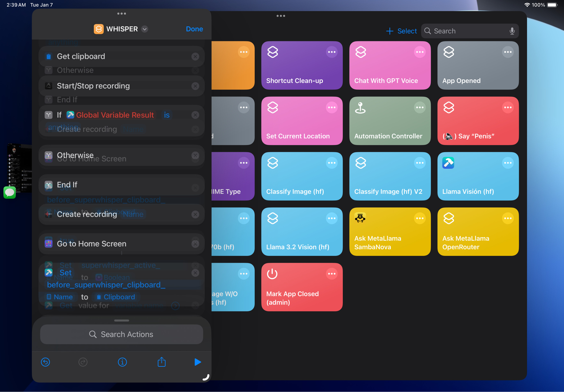Run the WHISPER shortcut with play button

pyautogui.click(x=198, y=362)
